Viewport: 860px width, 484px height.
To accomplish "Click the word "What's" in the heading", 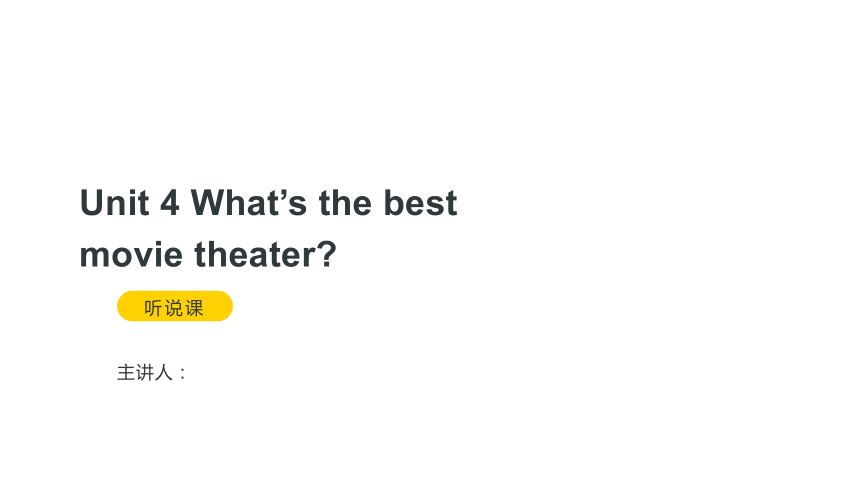I will coord(248,203).
